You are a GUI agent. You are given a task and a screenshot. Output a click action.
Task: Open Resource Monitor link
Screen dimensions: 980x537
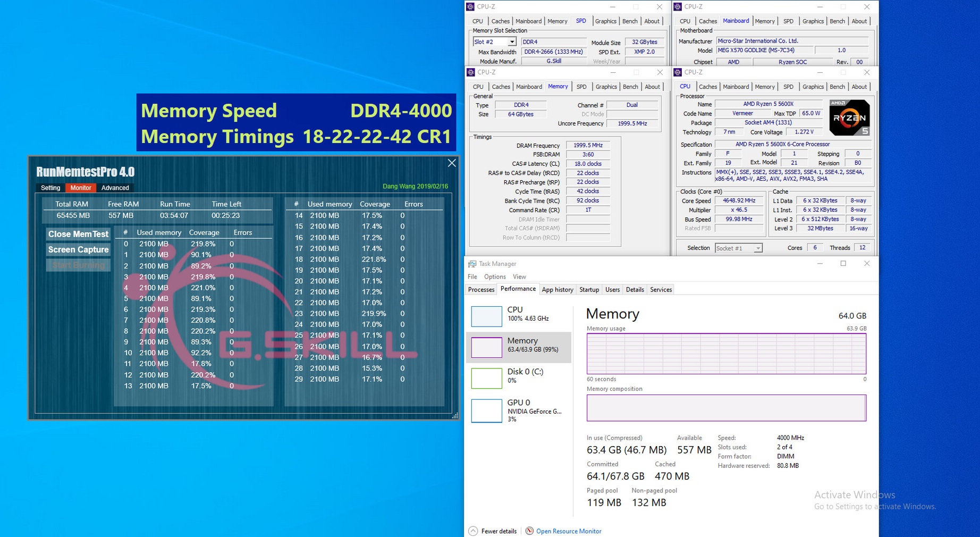(569, 531)
